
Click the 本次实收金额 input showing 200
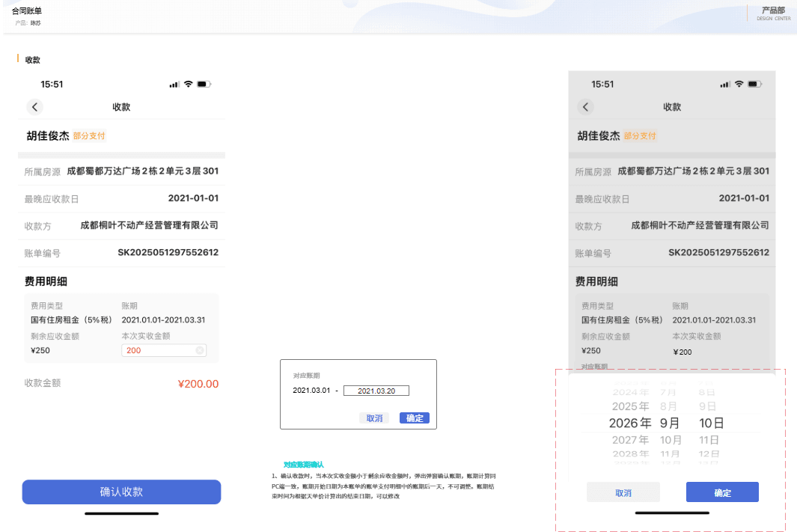164,350
